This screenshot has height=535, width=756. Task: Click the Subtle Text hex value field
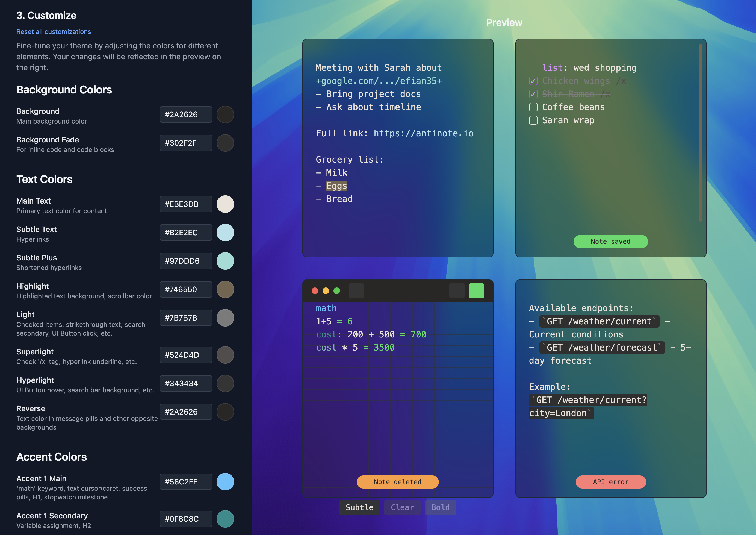click(x=186, y=232)
